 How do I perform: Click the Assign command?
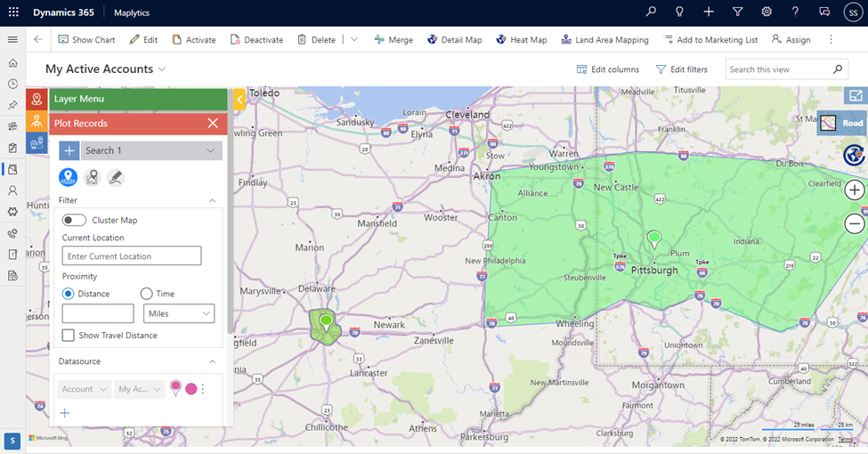point(791,40)
